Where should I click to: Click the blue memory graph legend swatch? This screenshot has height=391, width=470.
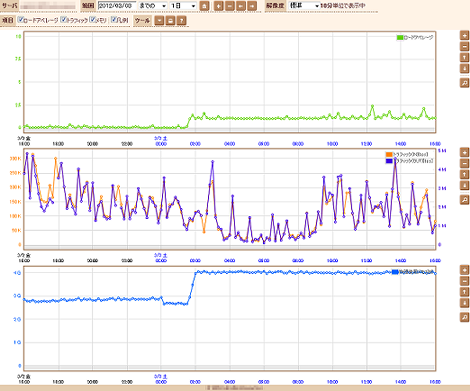click(395, 272)
